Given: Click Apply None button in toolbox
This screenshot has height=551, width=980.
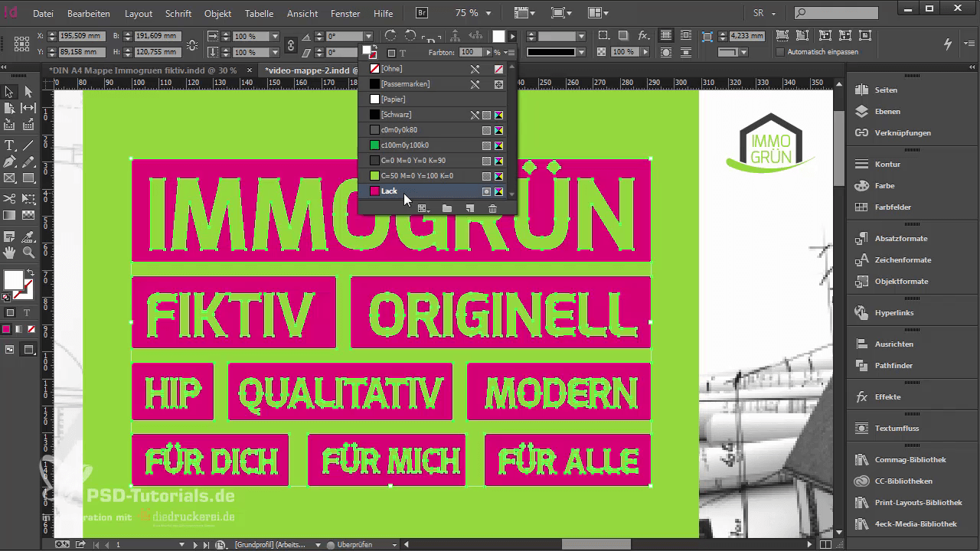Looking at the screenshot, I should coord(30,329).
